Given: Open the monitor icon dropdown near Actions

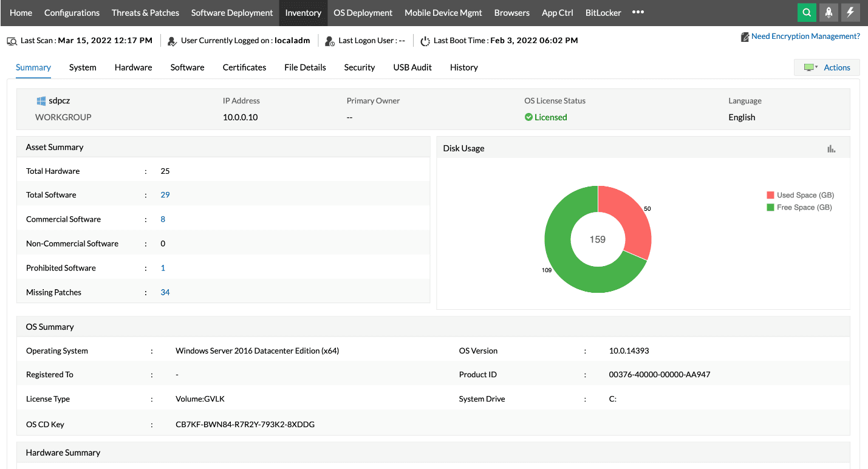Looking at the screenshot, I should click(811, 67).
